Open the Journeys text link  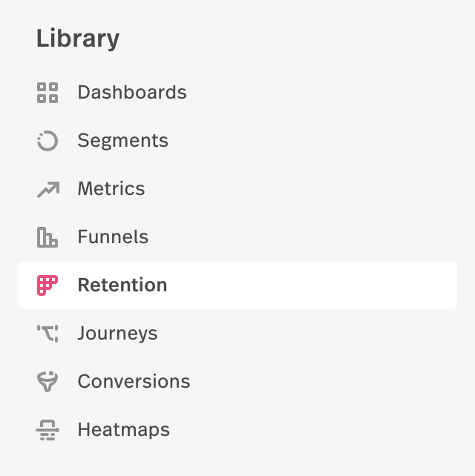[117, 334]
